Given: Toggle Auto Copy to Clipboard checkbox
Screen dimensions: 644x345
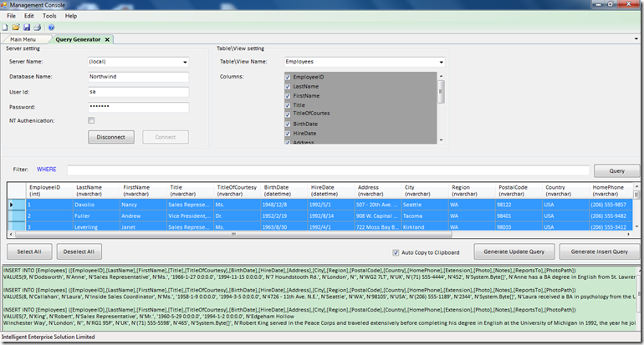Looking at the screenshot, I should click(x=396, y=252).
